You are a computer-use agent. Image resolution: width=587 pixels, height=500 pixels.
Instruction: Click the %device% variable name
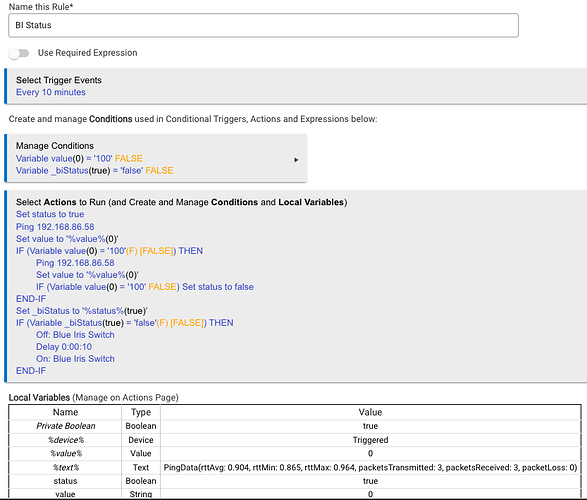pos(66,440)
